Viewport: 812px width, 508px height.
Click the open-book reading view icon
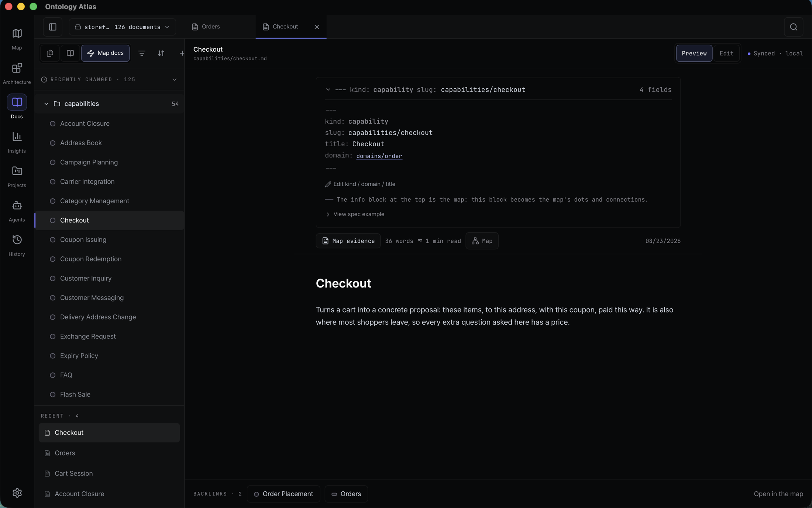coord(70,53)
